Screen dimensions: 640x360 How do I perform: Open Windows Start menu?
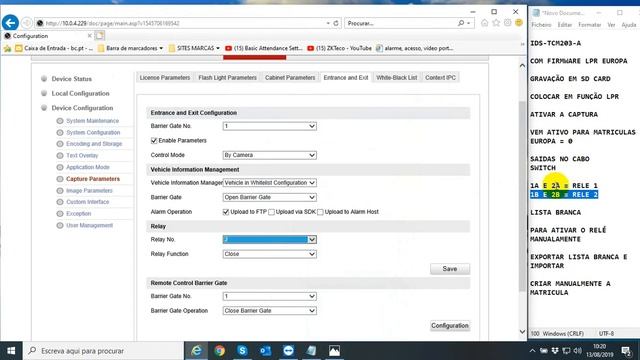coord(11,351)
